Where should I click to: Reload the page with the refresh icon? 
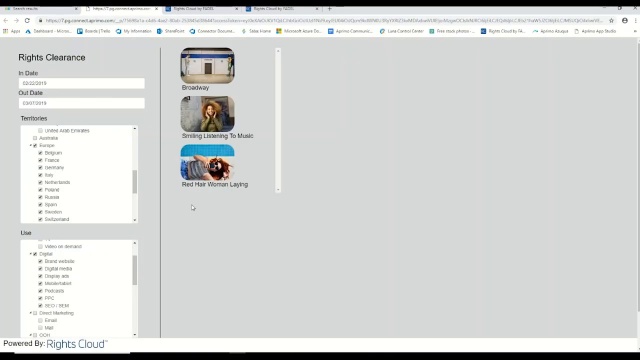click(27, 20)
